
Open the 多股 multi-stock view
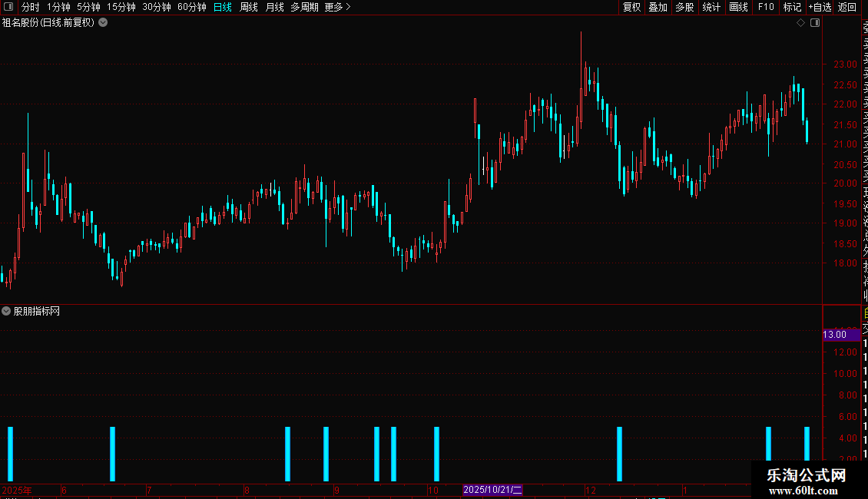(x=684, y=7)
